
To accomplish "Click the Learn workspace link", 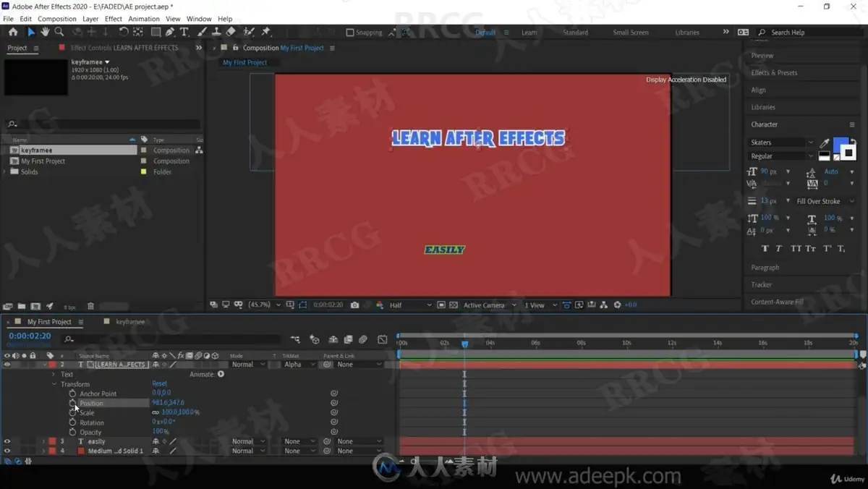I will pyautogui.click(x=529, y=33).
